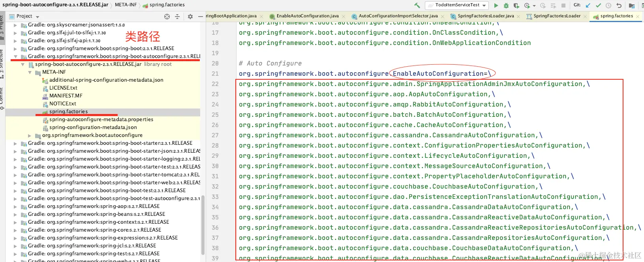Click spring.factories breadcrumb in navigation bar
644x262 pixels.
[163, 5]
